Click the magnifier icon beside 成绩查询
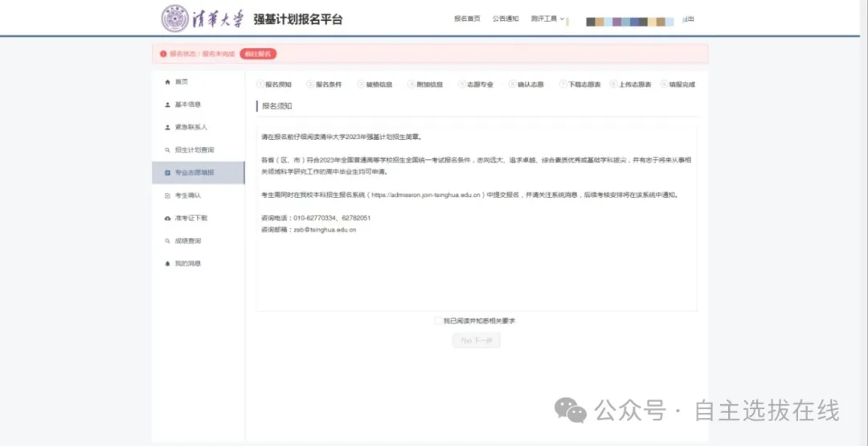Image resolution: width=868 pixels, height=446 pixels. (x=167, y=241)
